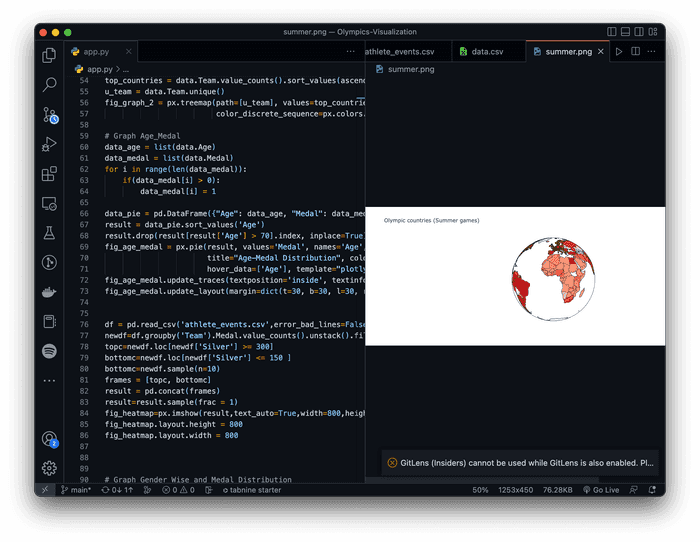
Task: Close the app.py tab
Action: [129, 52]
